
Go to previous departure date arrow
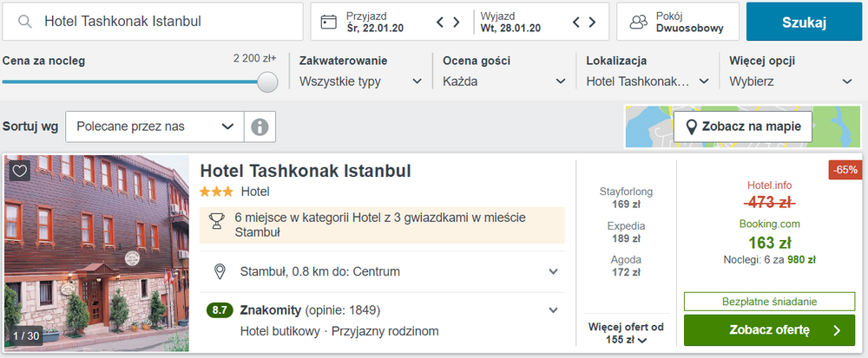576,22
